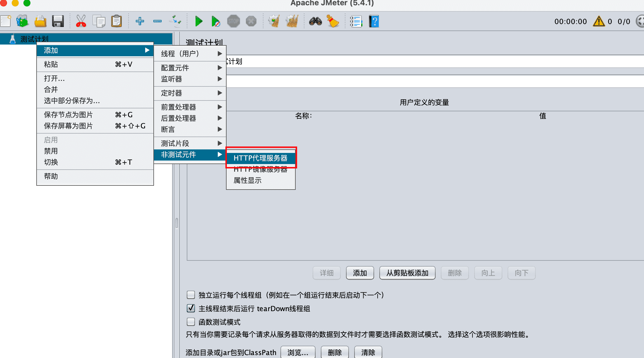The height and width of the screenshot is (358, 644).
Task: Choose 保存屏幕为图片 menu entry
Action: [95, 126]
